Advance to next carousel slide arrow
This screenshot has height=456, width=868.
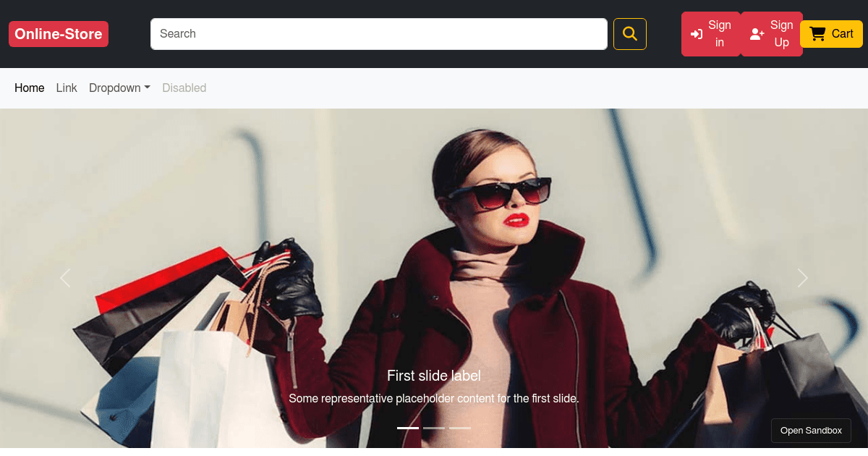tap(802, 278)
